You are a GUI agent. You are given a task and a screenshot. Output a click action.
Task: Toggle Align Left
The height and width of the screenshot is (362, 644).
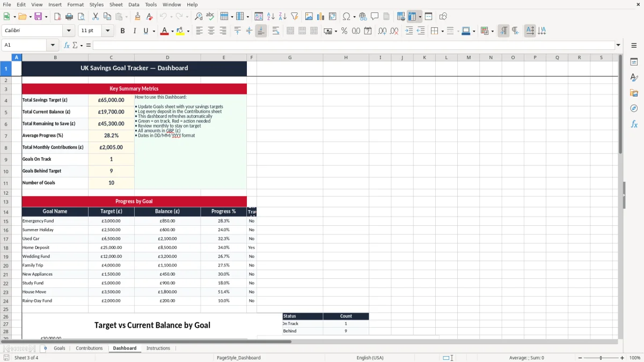199,31
